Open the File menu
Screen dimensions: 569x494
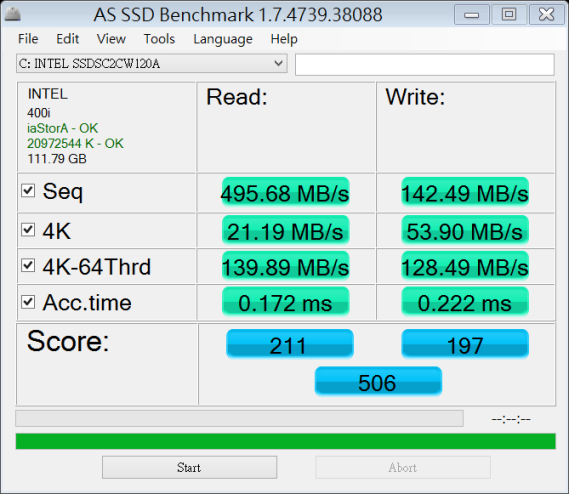coord(28,39)
